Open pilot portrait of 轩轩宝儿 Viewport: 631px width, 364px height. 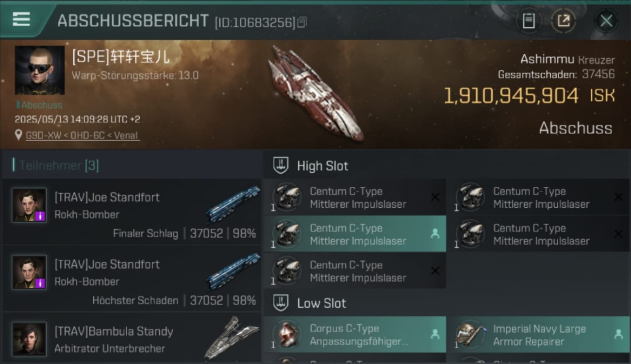(x=40, y=70)
